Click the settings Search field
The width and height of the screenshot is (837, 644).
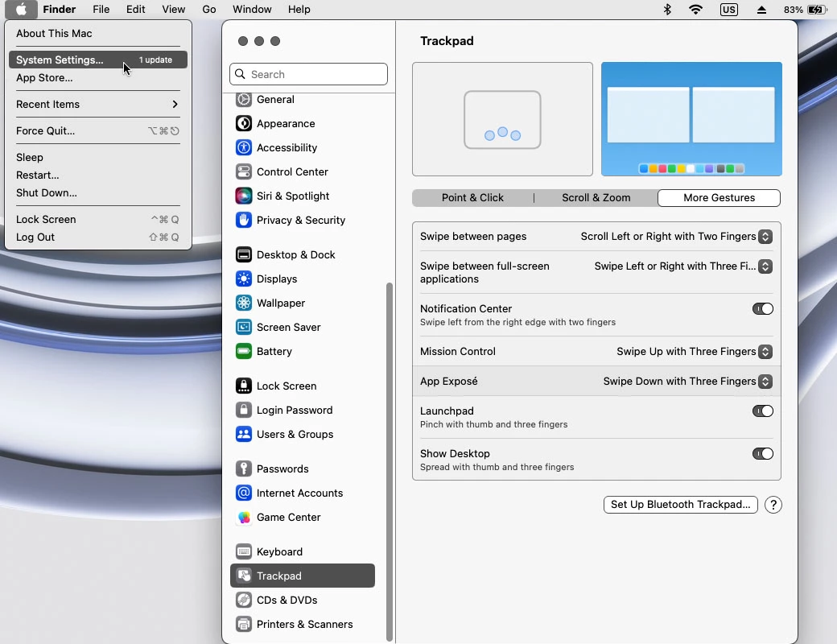coord(308,74)
